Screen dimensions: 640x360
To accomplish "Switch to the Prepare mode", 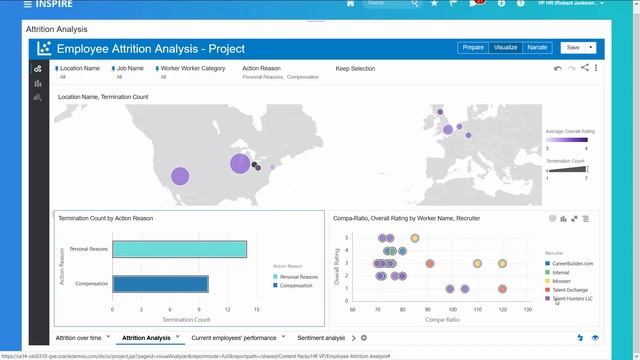I will pyautogui.click(x=473, y=47).
